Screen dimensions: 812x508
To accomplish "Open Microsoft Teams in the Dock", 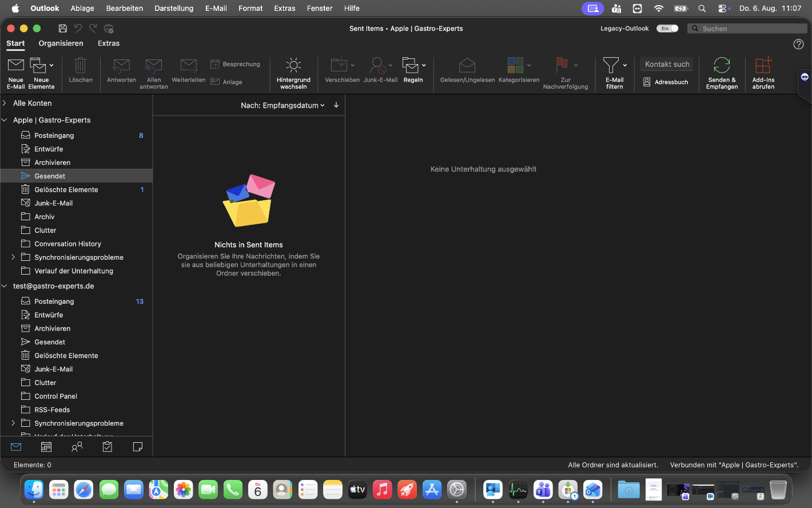I will point(543,490).
